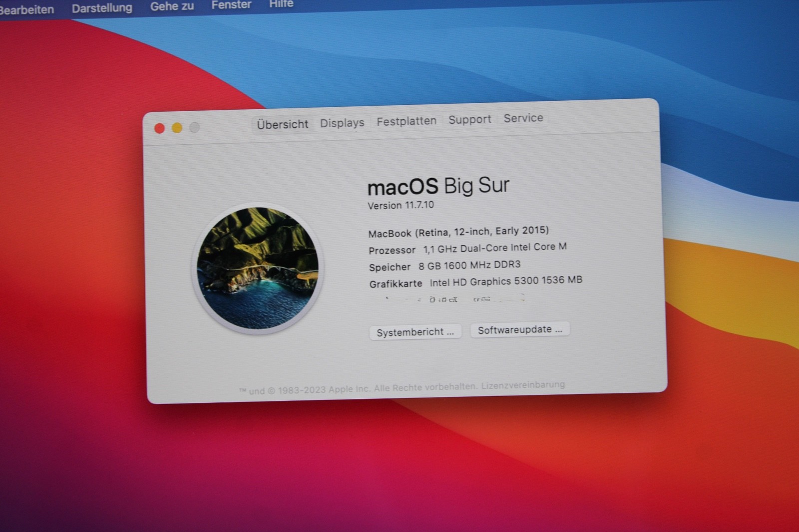Screen dimensions: 799x532
Task: Click the MacBook (Retina, 12-inch, Early 2015) text
Action: (x=458, y=232)
